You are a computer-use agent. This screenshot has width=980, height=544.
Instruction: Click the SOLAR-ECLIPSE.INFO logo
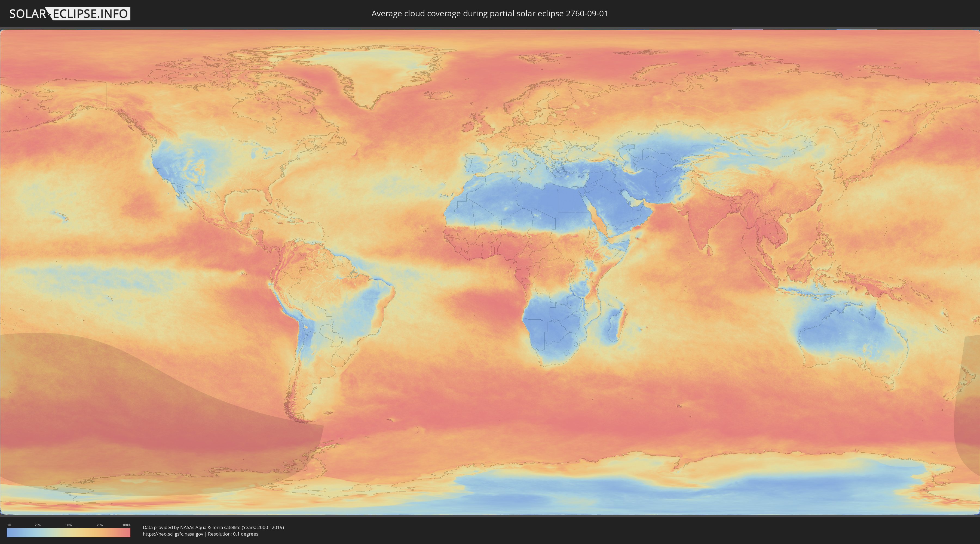(70, 14)
